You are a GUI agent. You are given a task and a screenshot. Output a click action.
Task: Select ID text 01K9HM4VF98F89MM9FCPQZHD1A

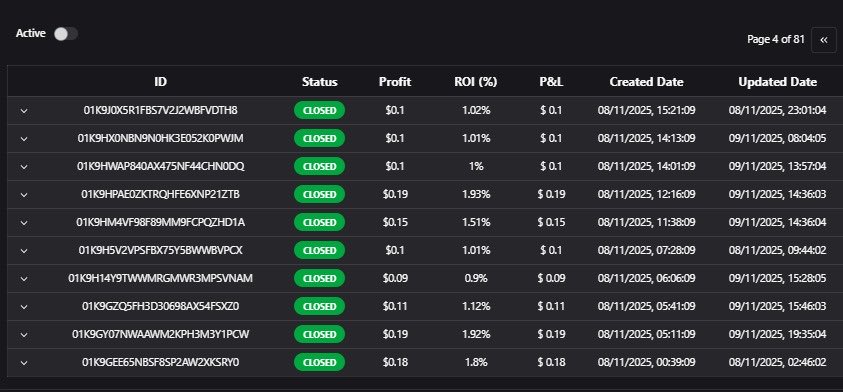pyautogui.click(x=160, y=222)
